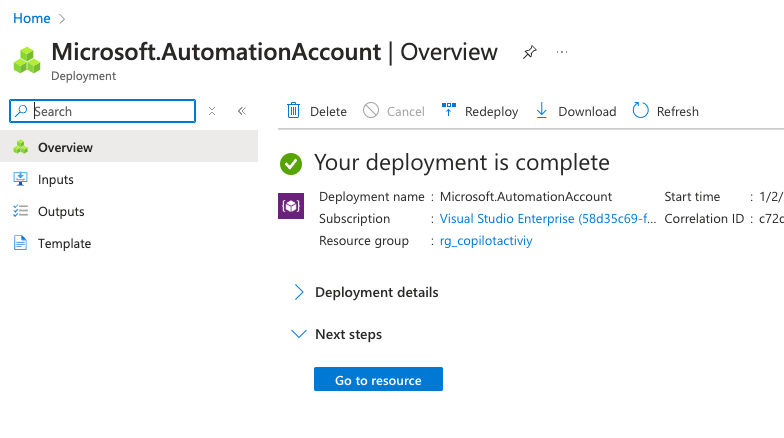Click the Delete trash icon
The height and width of the screenshot is (438, 784).
point(294,111)
